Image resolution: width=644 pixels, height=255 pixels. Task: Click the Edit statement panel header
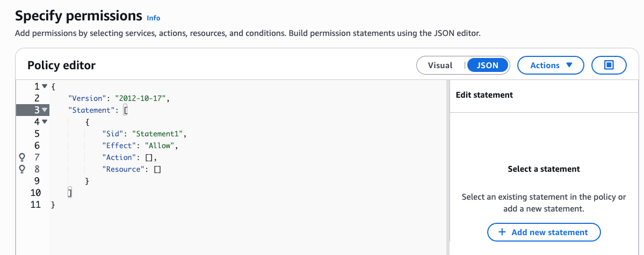coord(484,95)
